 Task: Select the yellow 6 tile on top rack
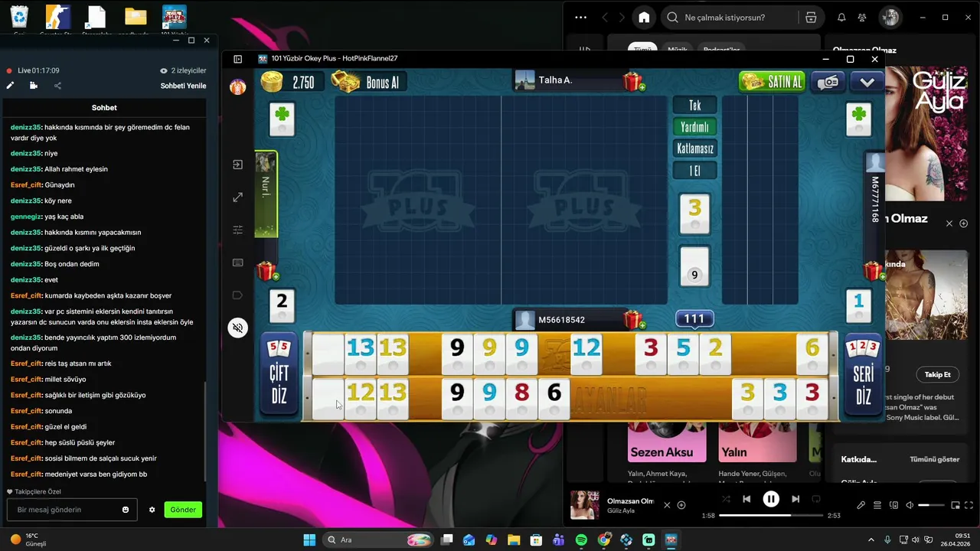click(x=812, y=354)
